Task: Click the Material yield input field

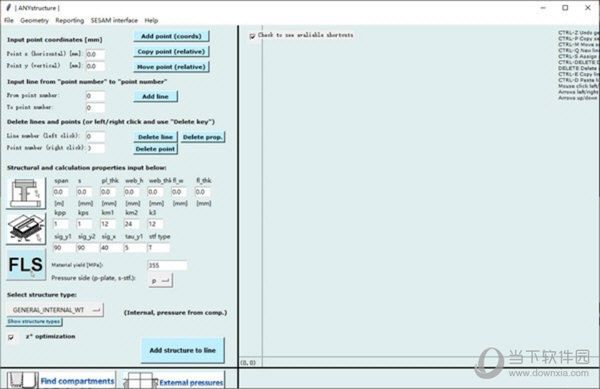Action: [x=167, y=265]
